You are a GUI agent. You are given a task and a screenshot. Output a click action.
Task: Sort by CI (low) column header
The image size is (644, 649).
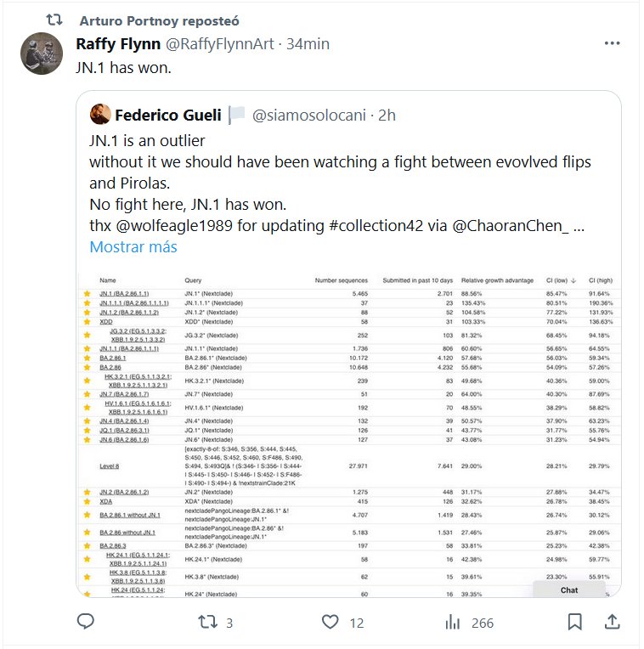pos(561,279)
